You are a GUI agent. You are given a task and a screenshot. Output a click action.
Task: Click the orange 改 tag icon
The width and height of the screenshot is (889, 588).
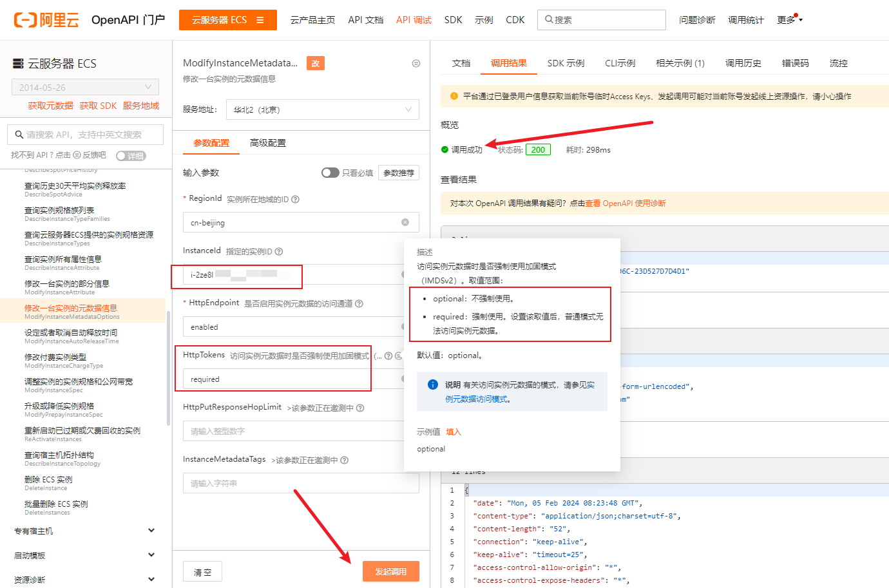(316, 63)
